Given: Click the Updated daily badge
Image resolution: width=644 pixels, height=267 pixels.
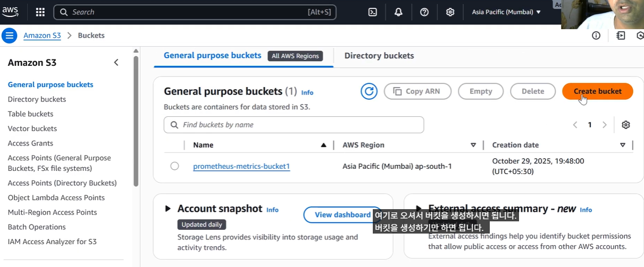Looking at the screenshot, I should pyautogui.click(x=201, y=225).
